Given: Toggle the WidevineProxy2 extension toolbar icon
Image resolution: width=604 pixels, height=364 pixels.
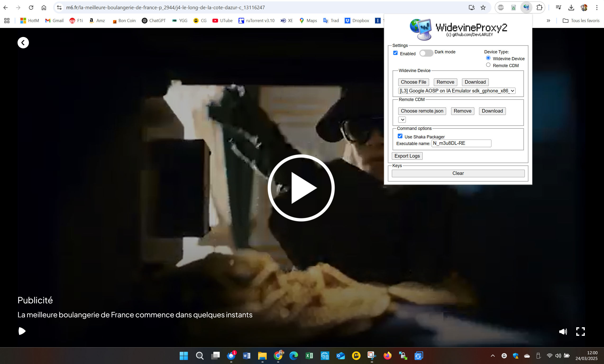Looking at the screenshot, I should 526,8.
